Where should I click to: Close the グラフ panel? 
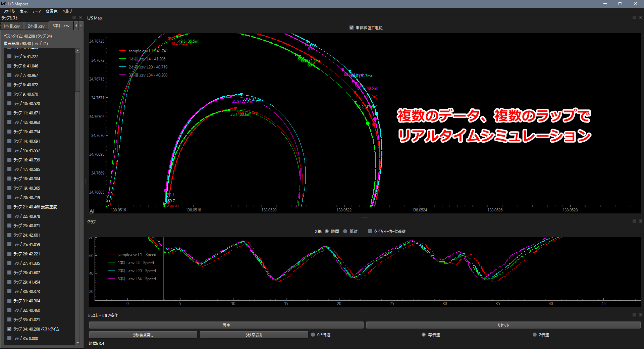point(640,221)
